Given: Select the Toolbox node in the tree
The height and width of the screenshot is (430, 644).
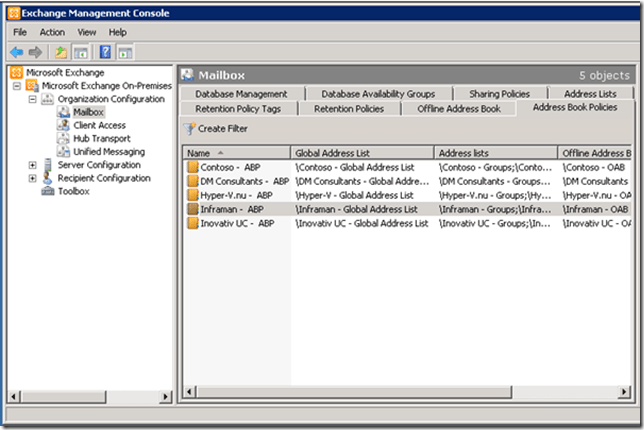Looking at the screenshot, I should (x=73, y=191).
